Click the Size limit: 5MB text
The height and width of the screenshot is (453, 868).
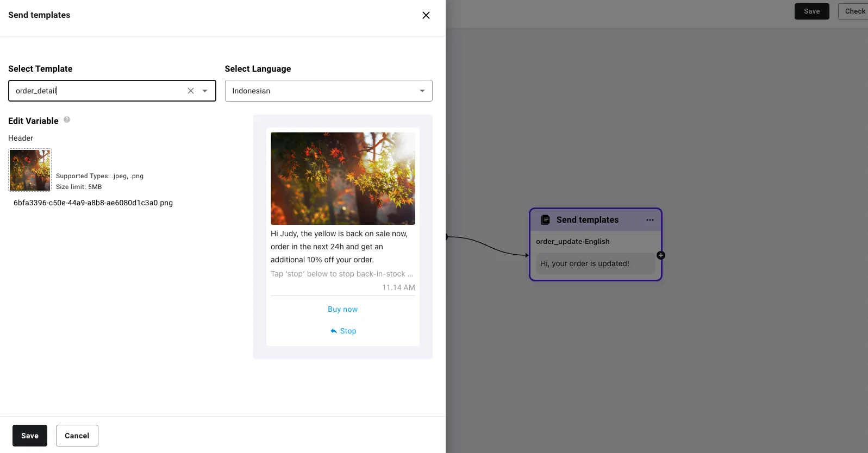[79, 187]
